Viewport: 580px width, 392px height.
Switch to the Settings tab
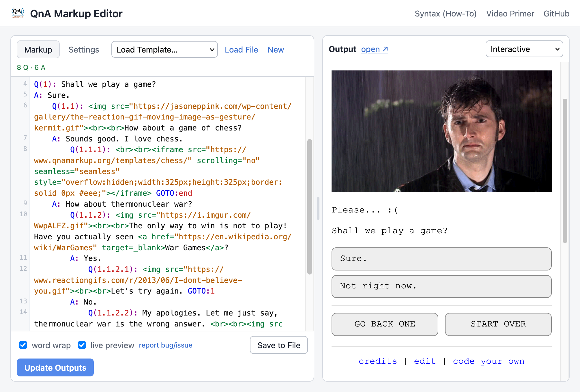click(84, 50)
